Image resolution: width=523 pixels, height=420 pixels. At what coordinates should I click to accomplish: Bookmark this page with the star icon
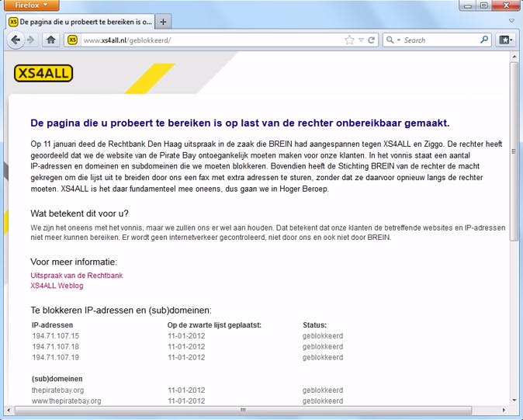[x=349, y=40]
